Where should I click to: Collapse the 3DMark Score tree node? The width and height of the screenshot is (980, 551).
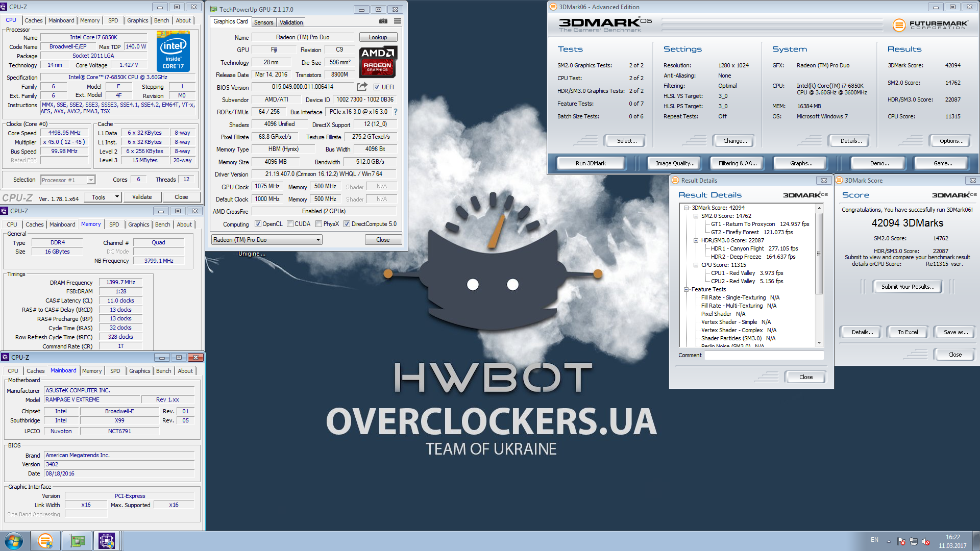click(687, 208)
